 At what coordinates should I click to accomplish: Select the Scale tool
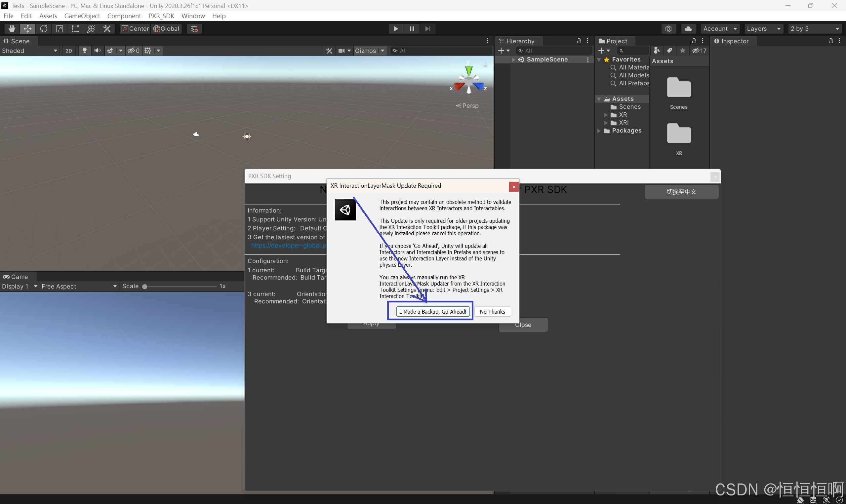[60, 28]
